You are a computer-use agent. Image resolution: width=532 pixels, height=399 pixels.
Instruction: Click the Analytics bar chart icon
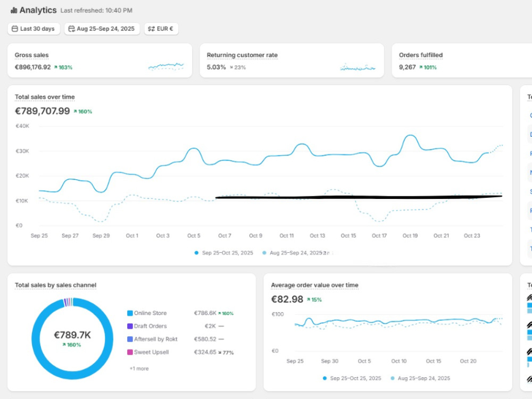pyautogui.click(x=14, y=11)
